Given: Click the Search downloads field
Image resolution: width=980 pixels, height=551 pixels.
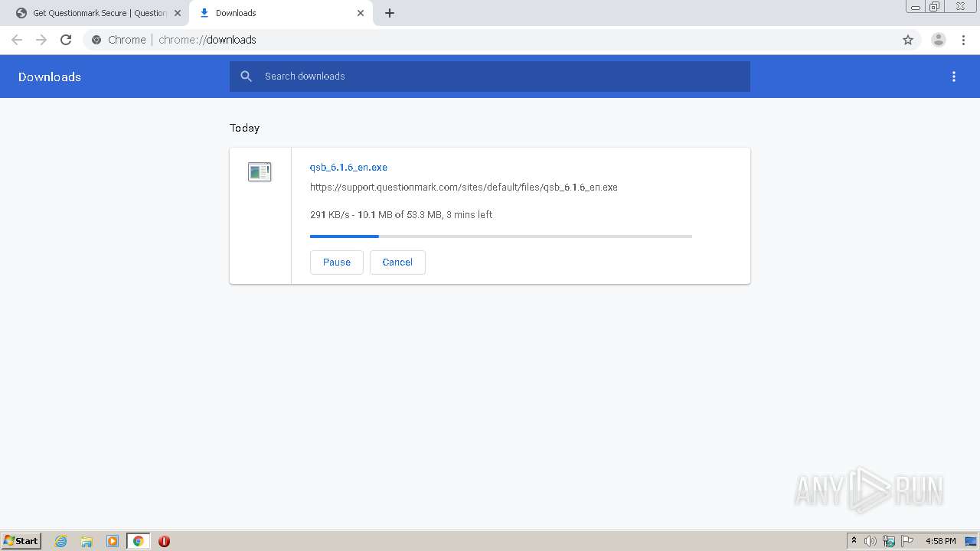Looking at the screenshot, I should [490, 77].
